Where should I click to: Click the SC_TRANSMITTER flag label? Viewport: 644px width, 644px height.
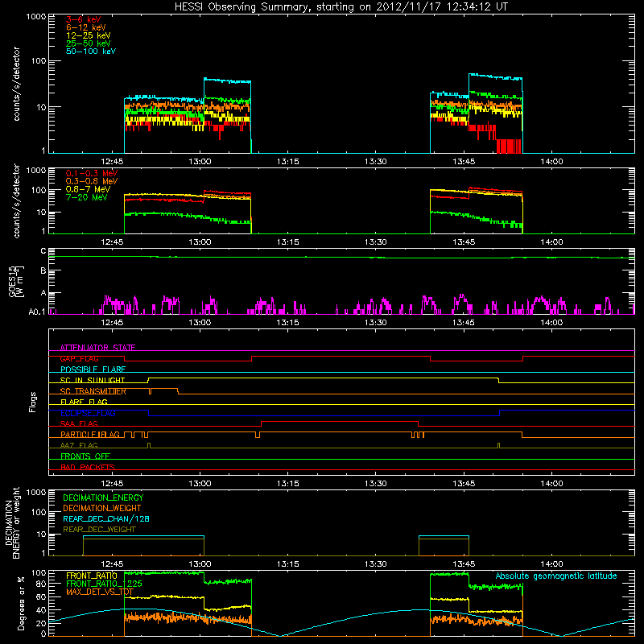(93, 391)
